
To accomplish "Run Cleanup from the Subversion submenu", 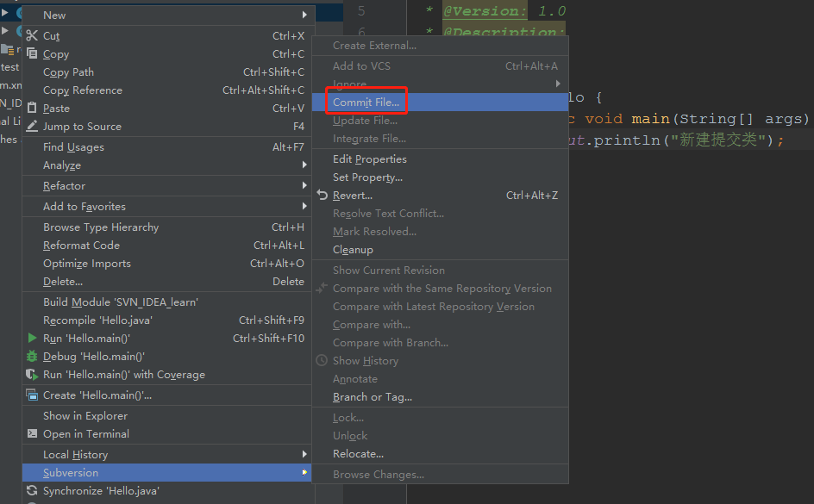I will point(441,250).
